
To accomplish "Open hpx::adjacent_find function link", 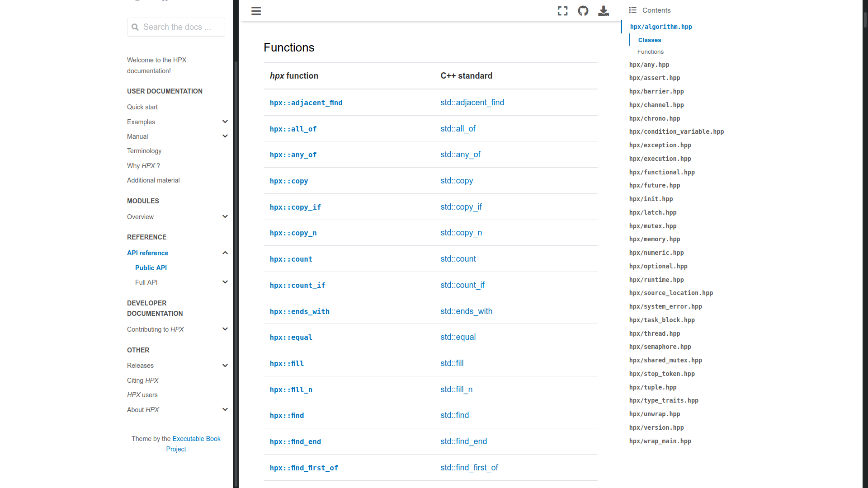I will [x=306, y=103].
